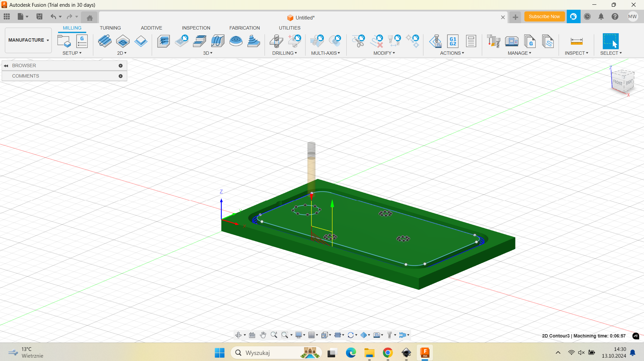Image resolution: width=644 pixels, height=361 pixels.
Task: Click the Windows taskbar search box
Action: [276, 353]
